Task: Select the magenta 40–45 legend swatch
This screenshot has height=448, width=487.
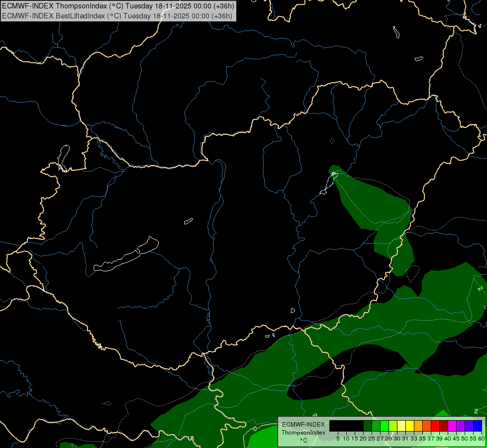Action: coord(452,426)
